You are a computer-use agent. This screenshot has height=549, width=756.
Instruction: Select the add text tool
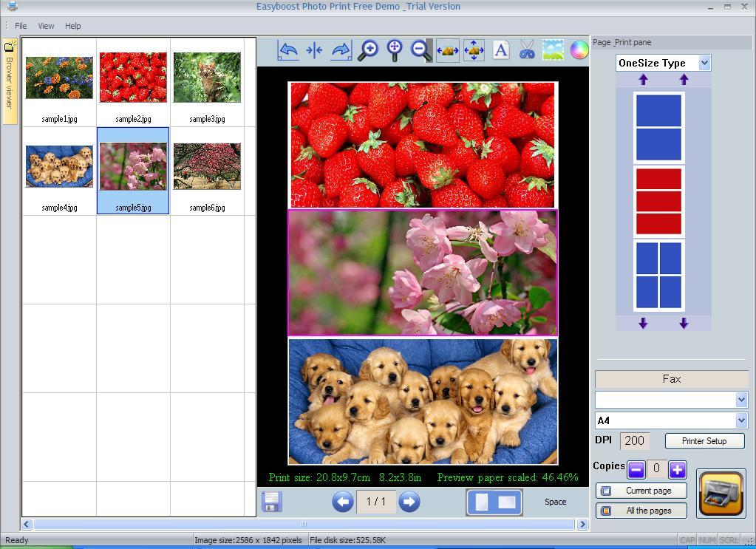(x=500, y=50)
